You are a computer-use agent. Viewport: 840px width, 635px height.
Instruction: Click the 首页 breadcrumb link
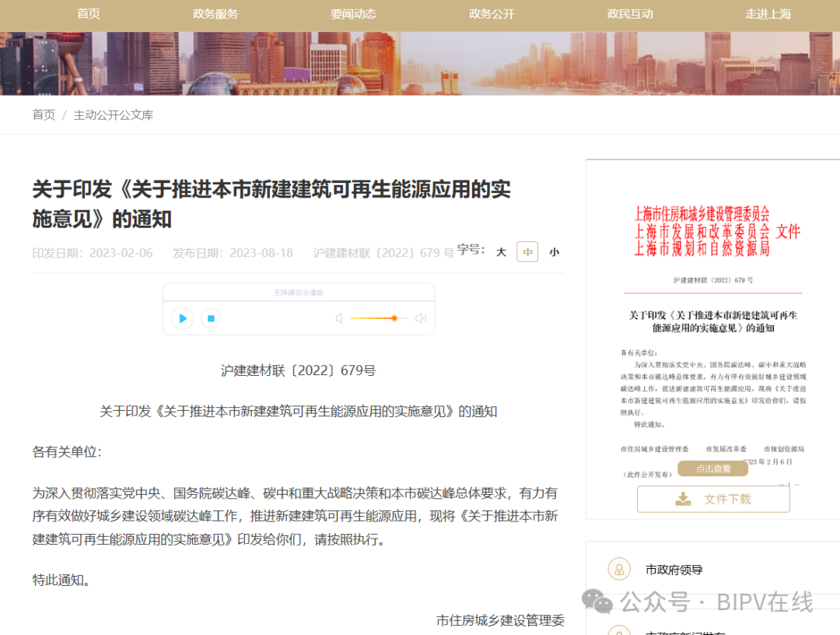(x=44, y=115)
